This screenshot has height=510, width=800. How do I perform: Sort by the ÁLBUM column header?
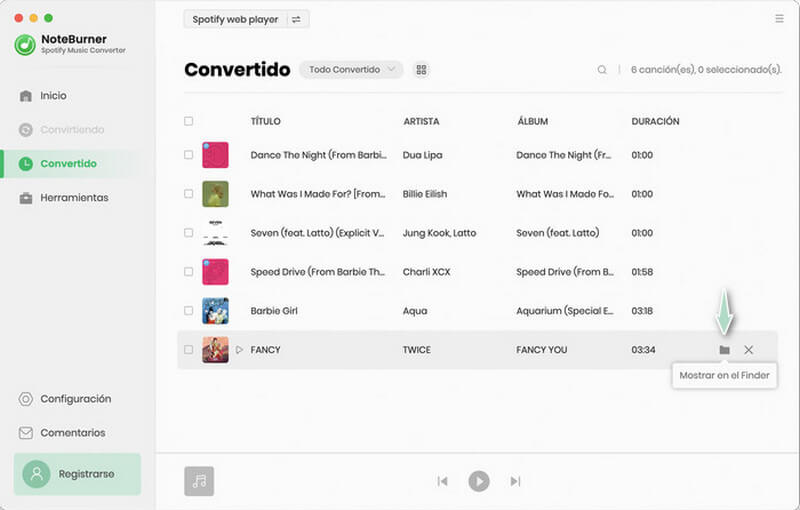[532, 121]
